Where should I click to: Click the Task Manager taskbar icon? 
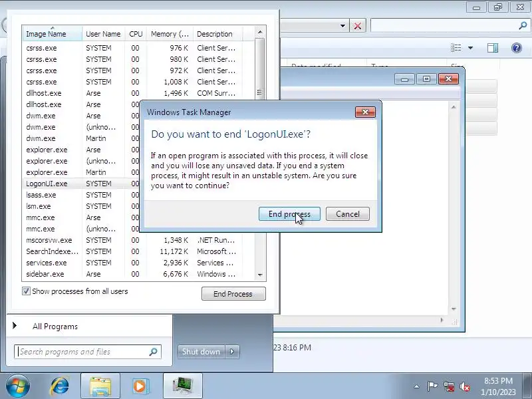(x=182, y=386)
